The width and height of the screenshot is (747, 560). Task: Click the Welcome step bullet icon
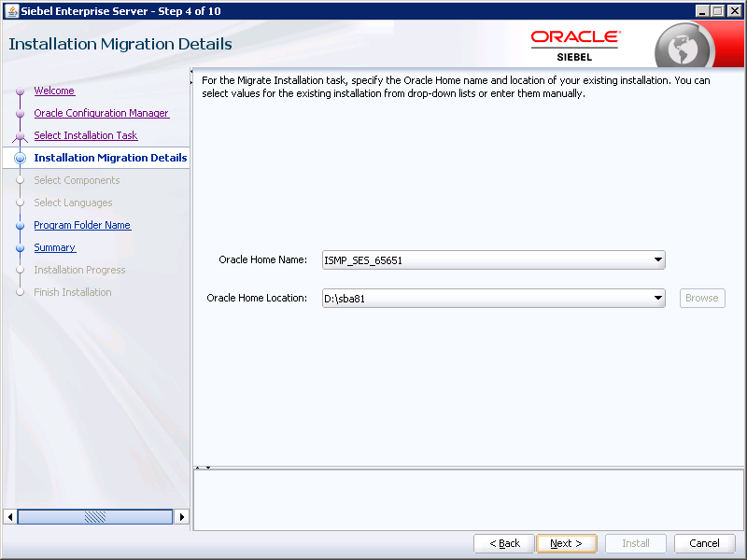pyautogui.click(x=20, y=91)
